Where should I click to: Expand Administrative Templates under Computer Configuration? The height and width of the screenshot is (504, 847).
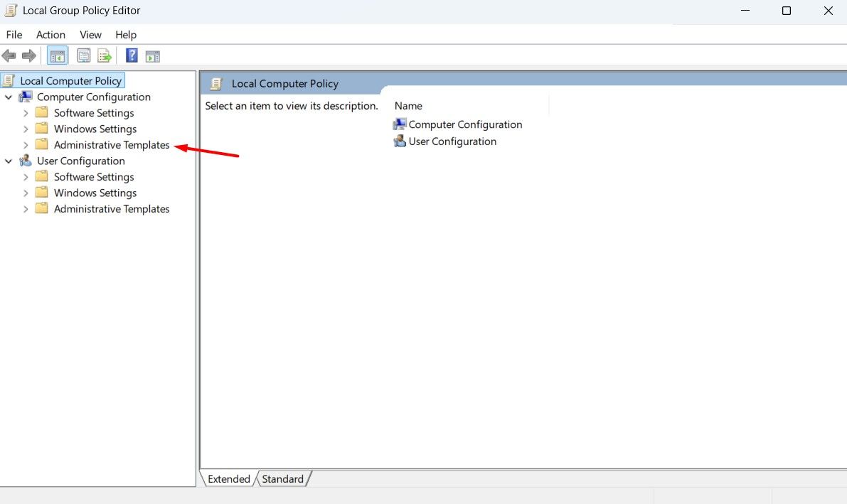pos(26,145)
